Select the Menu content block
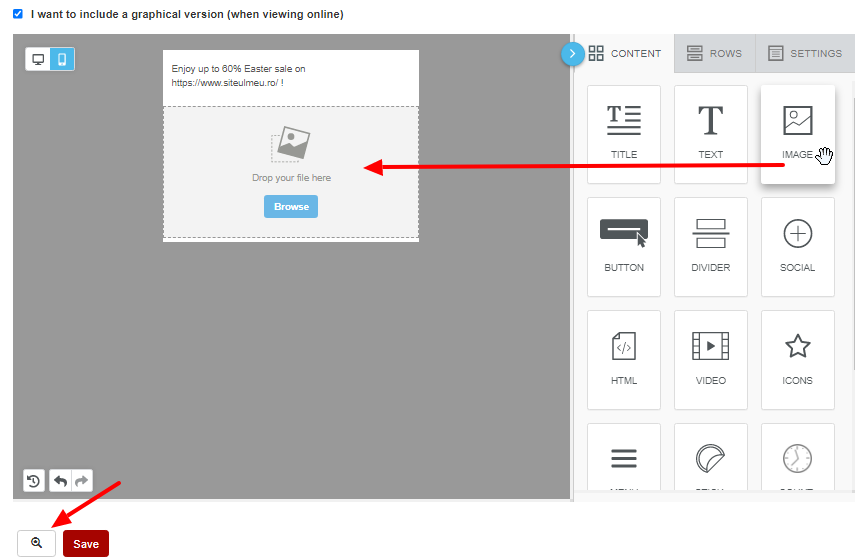The image size is (866, 559). coord(624,457)
